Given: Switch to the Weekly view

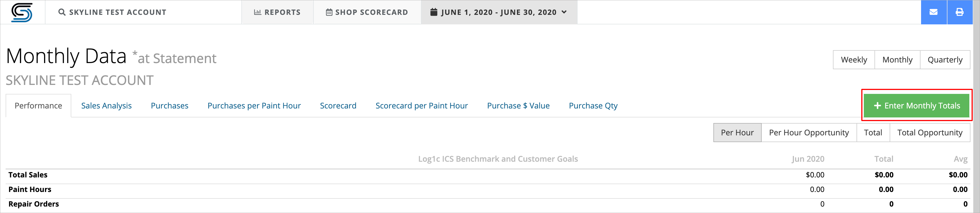Looking at the screenshot, I should [x=854, y=60].
